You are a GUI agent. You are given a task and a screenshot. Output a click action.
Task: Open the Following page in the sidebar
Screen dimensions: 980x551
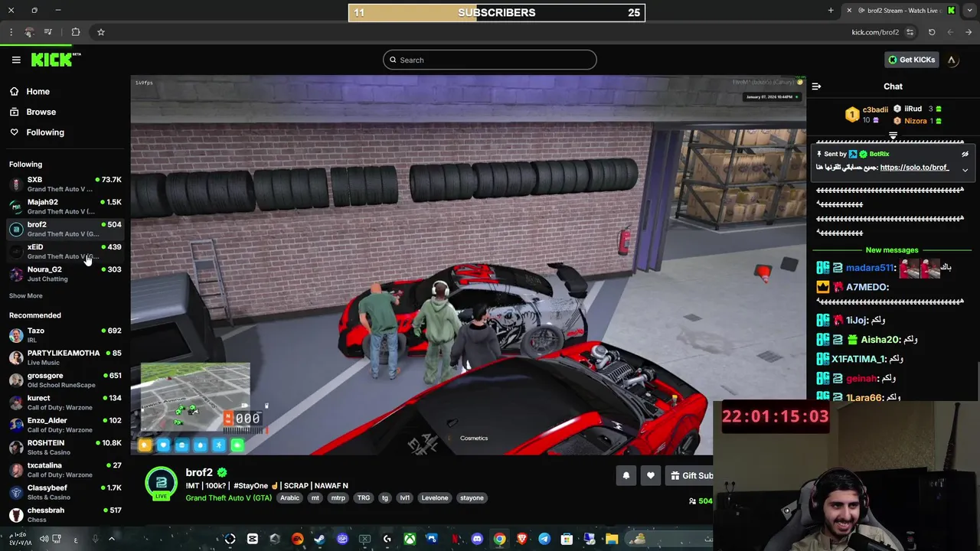tap(45, 132)
